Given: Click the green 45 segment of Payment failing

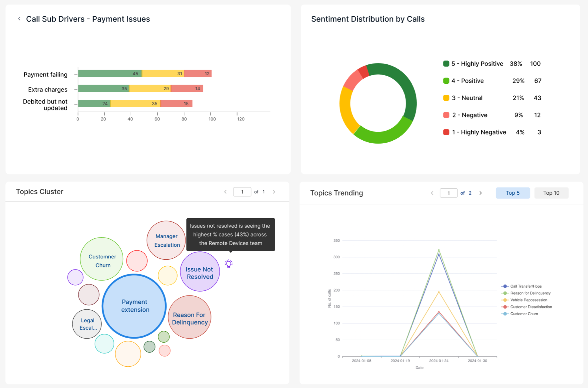Looking at the screenshot, I should tap(110, 73).
